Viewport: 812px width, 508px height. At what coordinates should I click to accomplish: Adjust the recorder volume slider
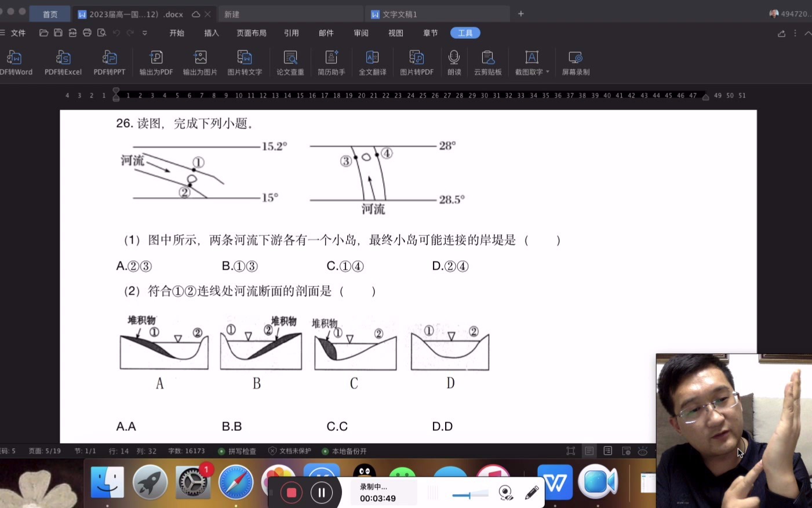point(469,495)
